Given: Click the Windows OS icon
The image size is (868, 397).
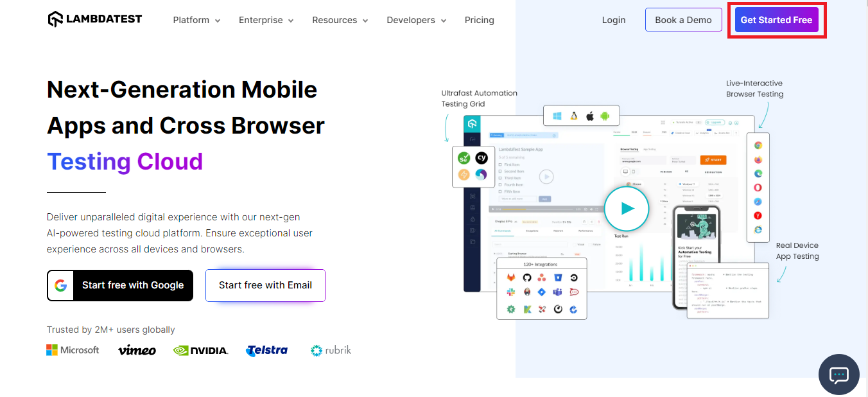Looking at the screenshot, I should pyautogui.click(x=557, y=116).
